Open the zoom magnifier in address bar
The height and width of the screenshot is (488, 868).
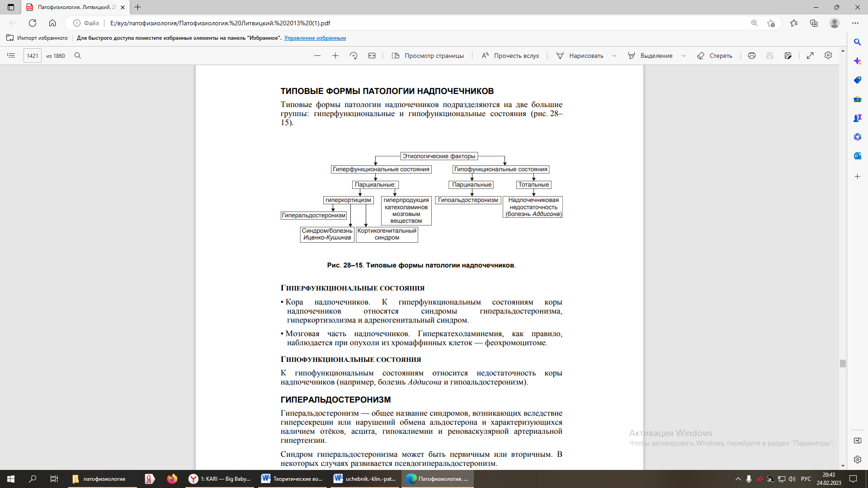pyautogui.click(x=755, y=23)
